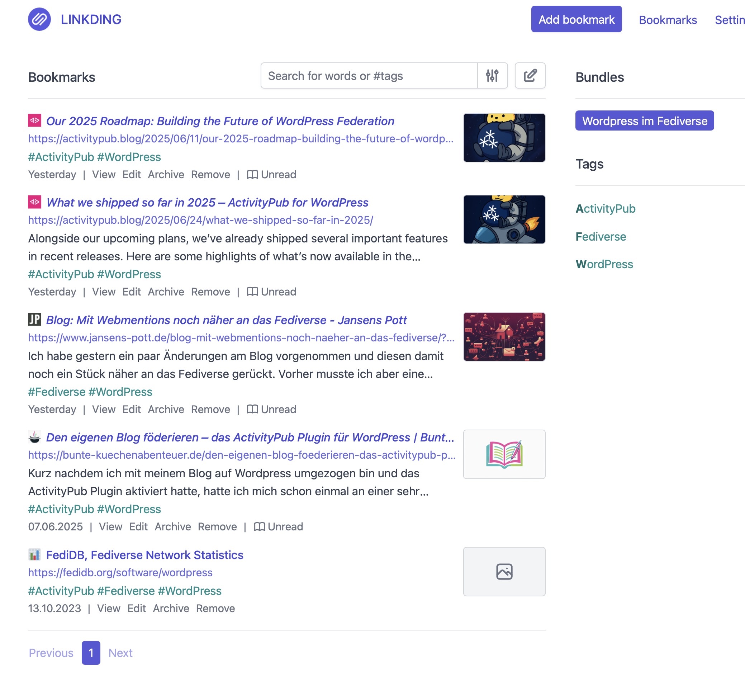
Task: Go to Previous page in pagination
Action: tap(51, 653)
